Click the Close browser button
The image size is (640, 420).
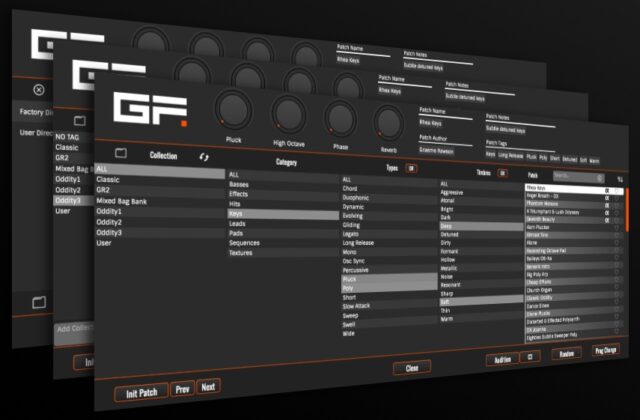coord(412,368)
